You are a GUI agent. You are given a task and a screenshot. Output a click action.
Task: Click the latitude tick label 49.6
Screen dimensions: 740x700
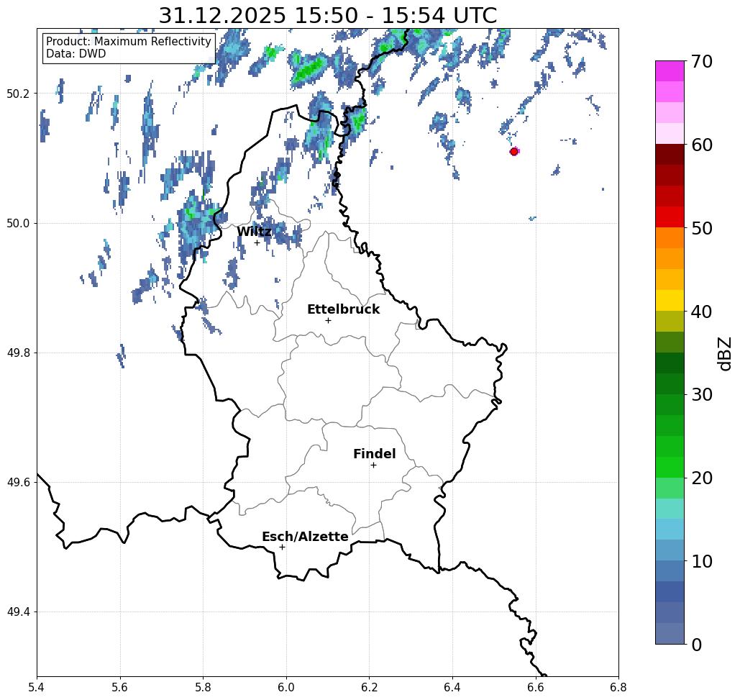[x=18, y=483]
